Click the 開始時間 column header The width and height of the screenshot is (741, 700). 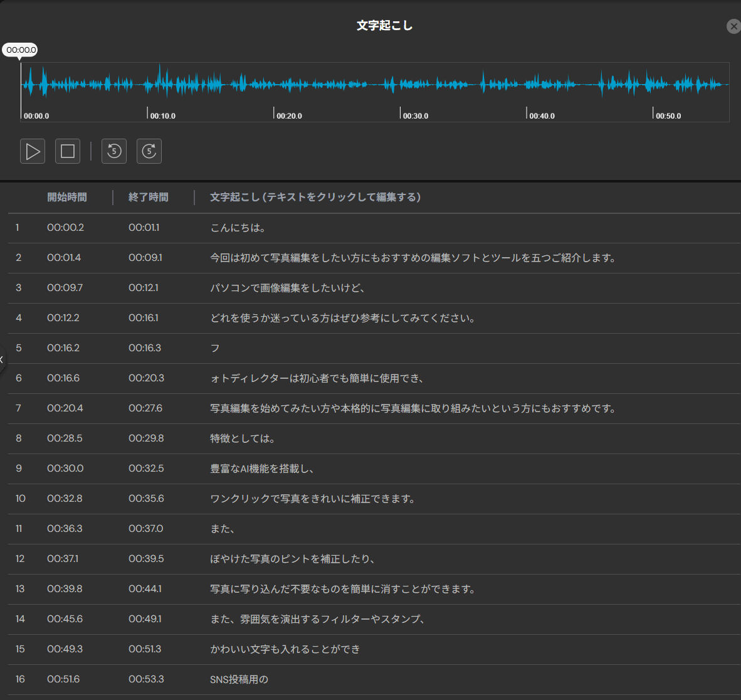click(x=67, y=197)
